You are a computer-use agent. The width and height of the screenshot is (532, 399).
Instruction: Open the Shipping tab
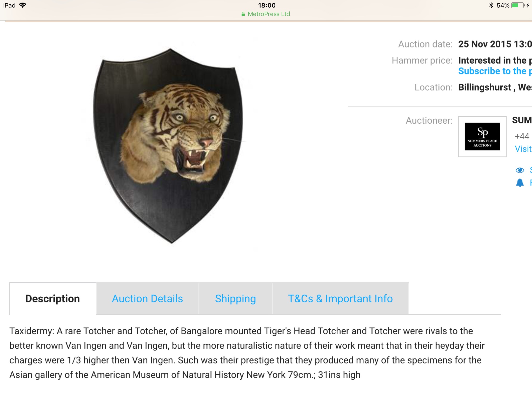[x=235, y=299]
